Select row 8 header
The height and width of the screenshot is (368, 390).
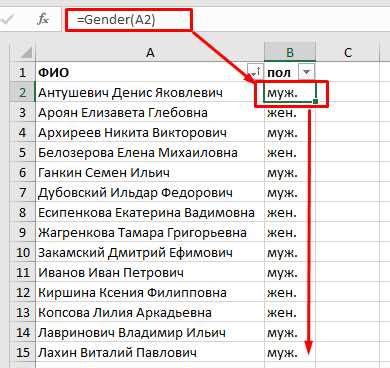point(22,212)
